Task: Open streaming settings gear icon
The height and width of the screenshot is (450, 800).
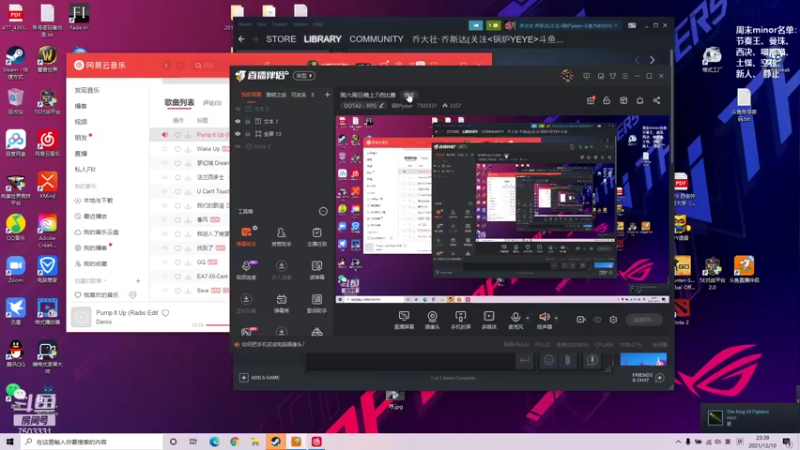Action: [613, 319]
